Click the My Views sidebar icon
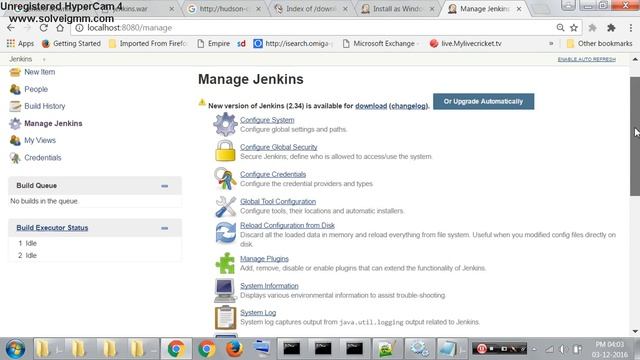 [x=15, y=140]
